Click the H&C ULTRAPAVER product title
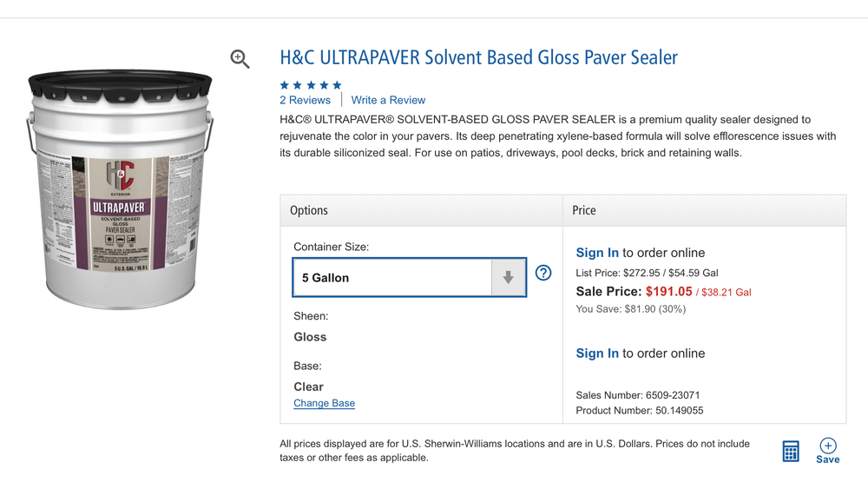This screenshot has height=502, width=868. point(478,58)
